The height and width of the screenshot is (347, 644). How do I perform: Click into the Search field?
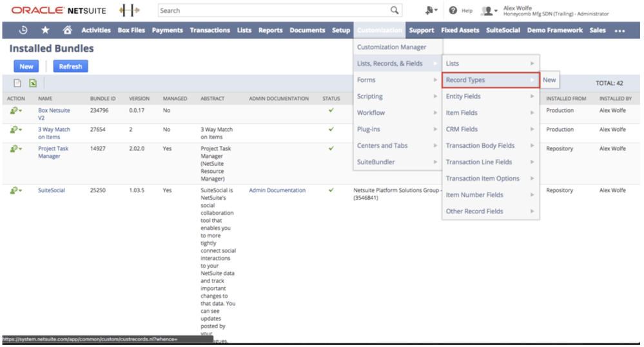point(274,11)
